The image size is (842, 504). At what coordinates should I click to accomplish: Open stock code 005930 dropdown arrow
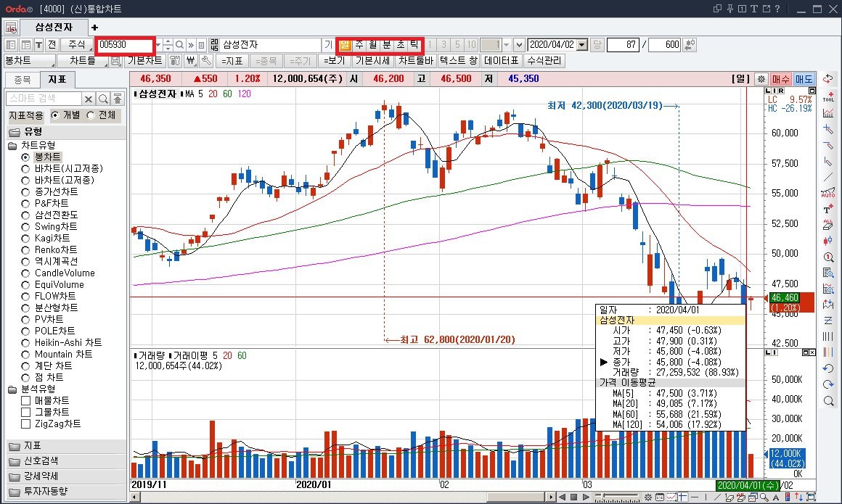tap(158, 44)
